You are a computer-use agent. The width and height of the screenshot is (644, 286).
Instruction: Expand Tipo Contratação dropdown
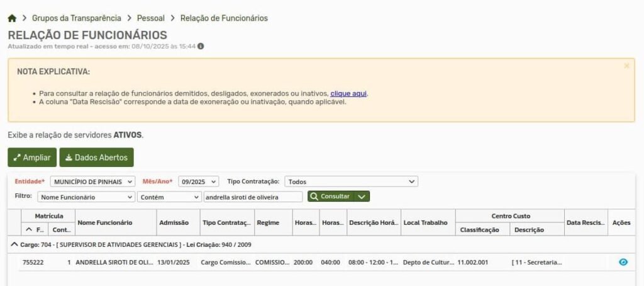[351, 181]
